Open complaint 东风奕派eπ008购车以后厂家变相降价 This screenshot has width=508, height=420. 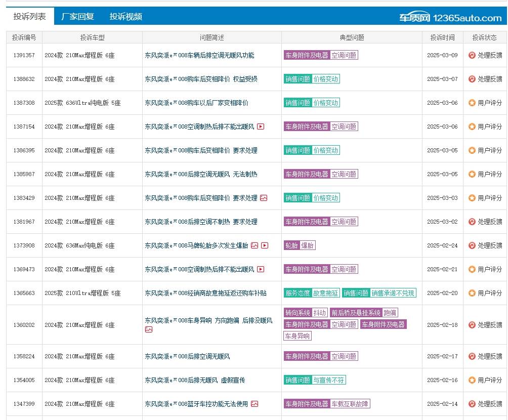click(x=196, y=103)
